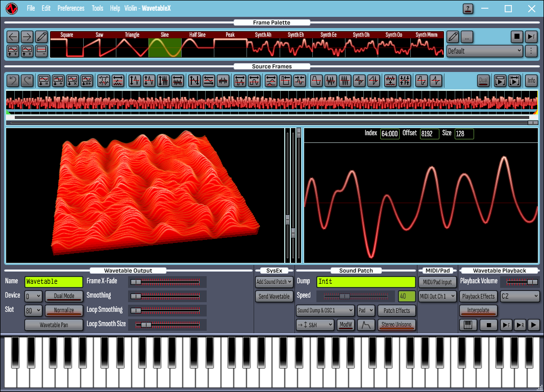This screenshot has width=544, height=392.
Task: Toggle Stereo Unisono
Action: coord(396,325)
